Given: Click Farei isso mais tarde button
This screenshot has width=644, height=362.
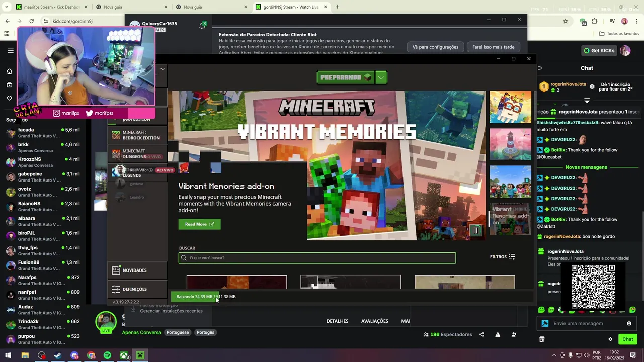Looking at the screenshot, I should 494,47.
